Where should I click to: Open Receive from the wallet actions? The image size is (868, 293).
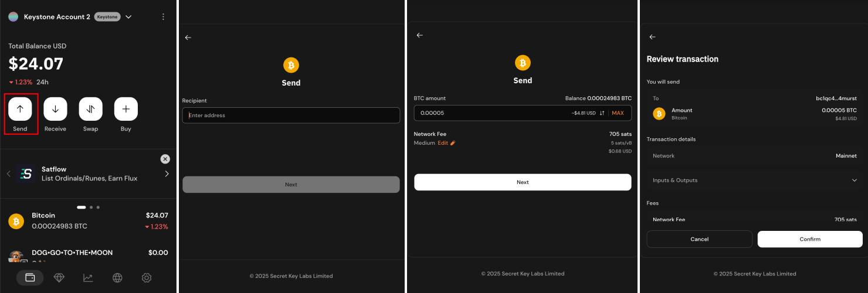55,109
